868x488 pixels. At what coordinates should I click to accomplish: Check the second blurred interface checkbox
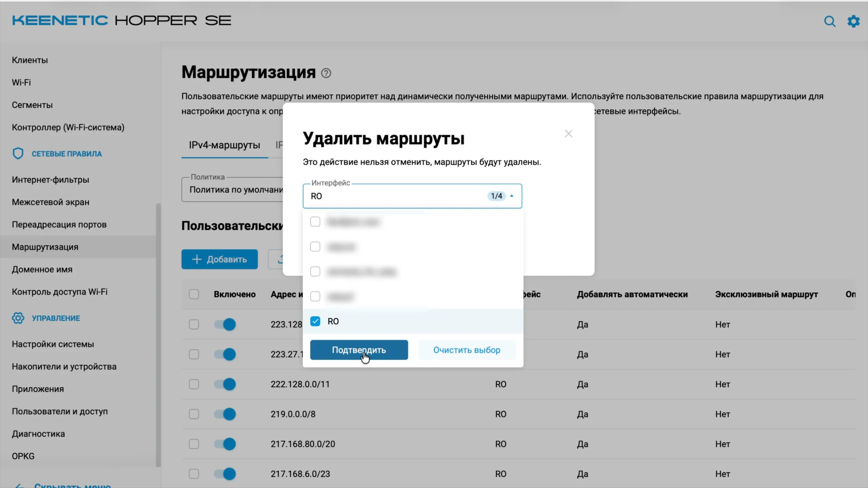pyautogui.click(x=315, y=247)
